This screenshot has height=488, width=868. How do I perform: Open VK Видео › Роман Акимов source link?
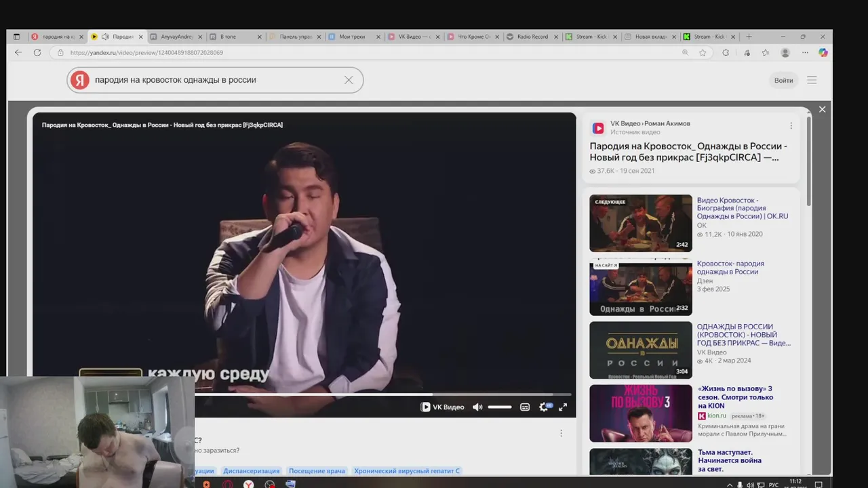(650, 123)
